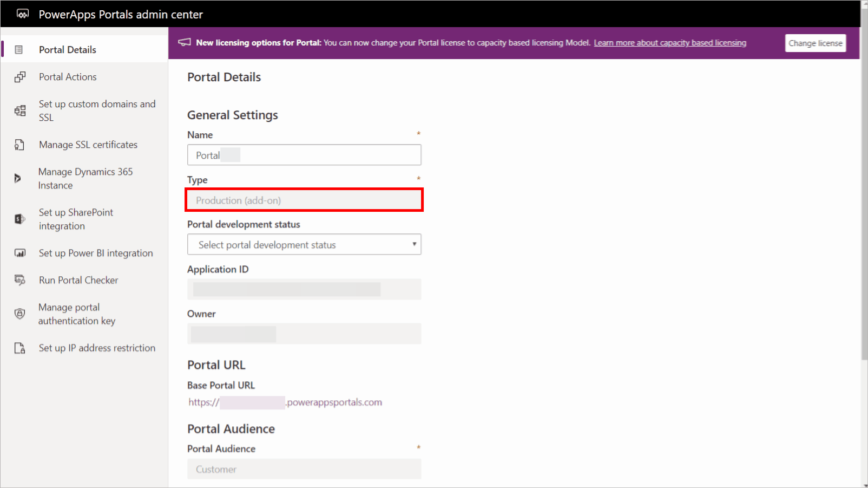Image resolution: width=868 pixels, height=488 pixels.
Task: Open the portal development status dropdown
Action: click(x=304, y=245)
